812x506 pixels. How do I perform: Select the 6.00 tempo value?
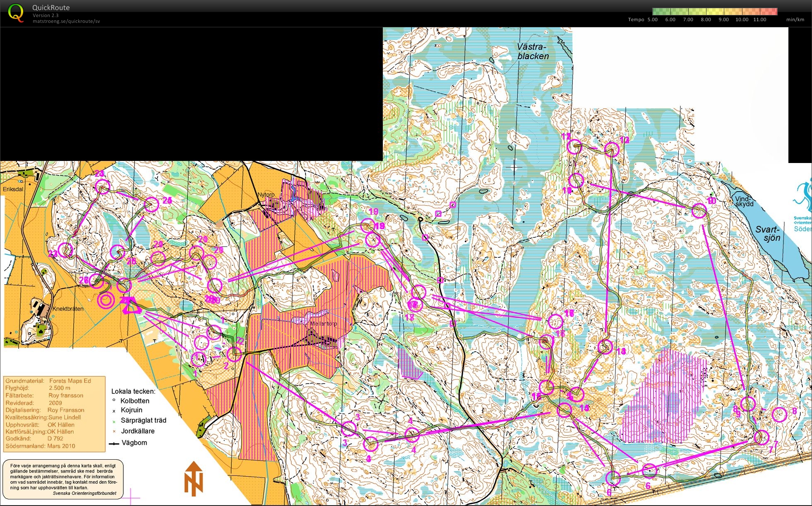670,19
